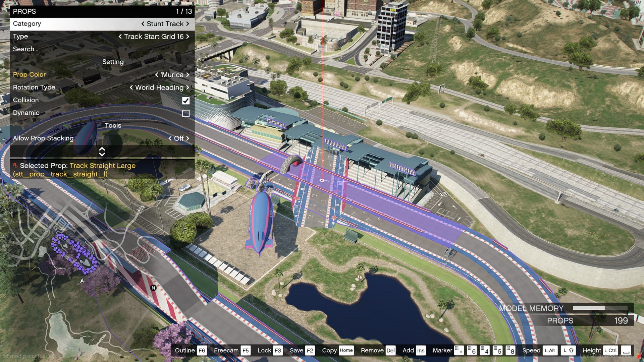Click the Del key icon for Remove
Viewport: 644px width, 362px height.
coord(390,350)
